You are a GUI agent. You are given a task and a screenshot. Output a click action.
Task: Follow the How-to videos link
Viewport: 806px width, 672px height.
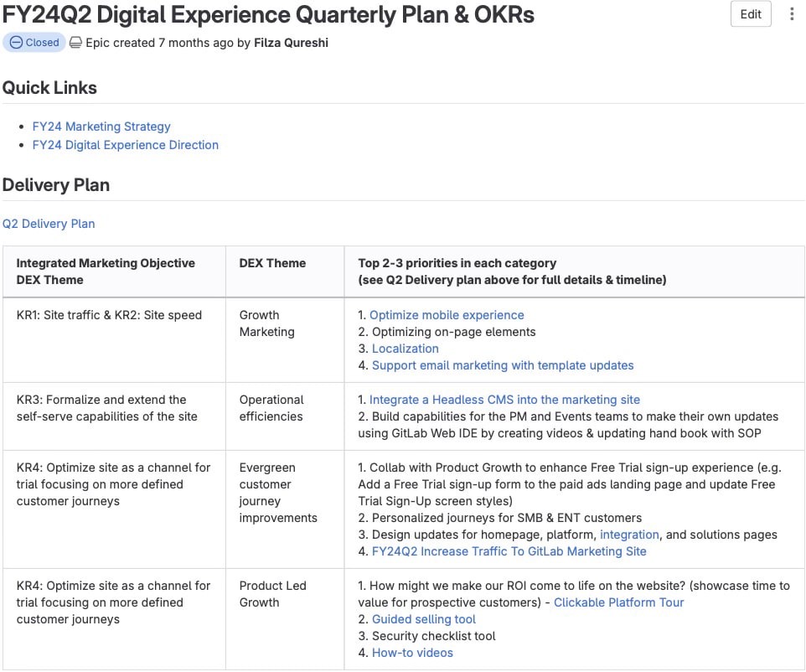pyautogui.click(x=412, y=653)
